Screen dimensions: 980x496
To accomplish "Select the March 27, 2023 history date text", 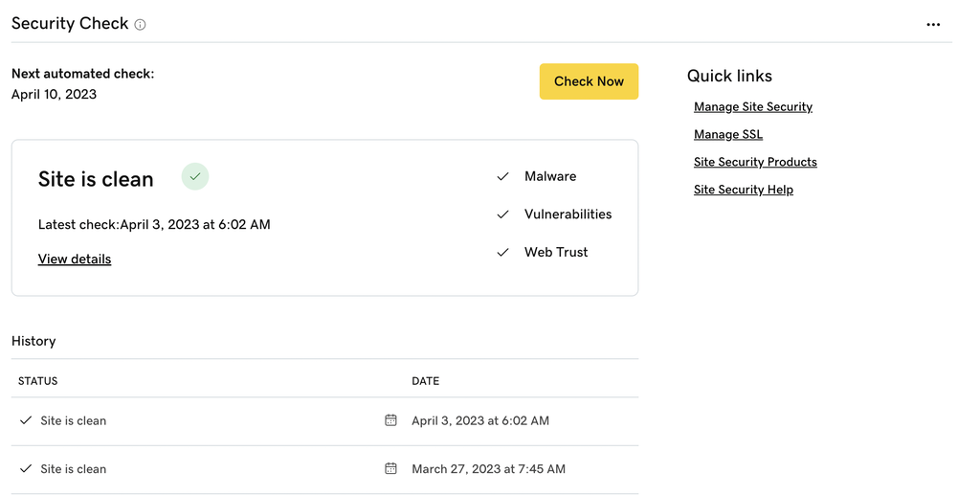I will [x=488, y=469].
